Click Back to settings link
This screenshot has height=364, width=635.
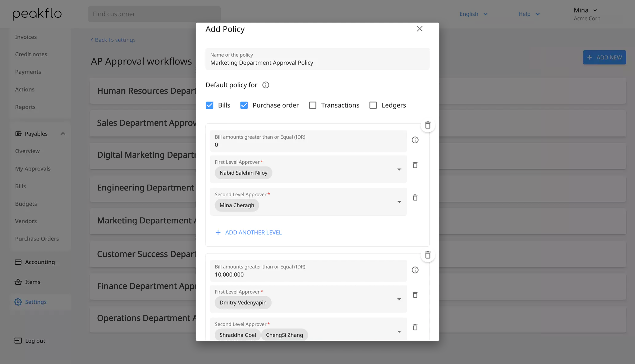click(x=113, y=40)
